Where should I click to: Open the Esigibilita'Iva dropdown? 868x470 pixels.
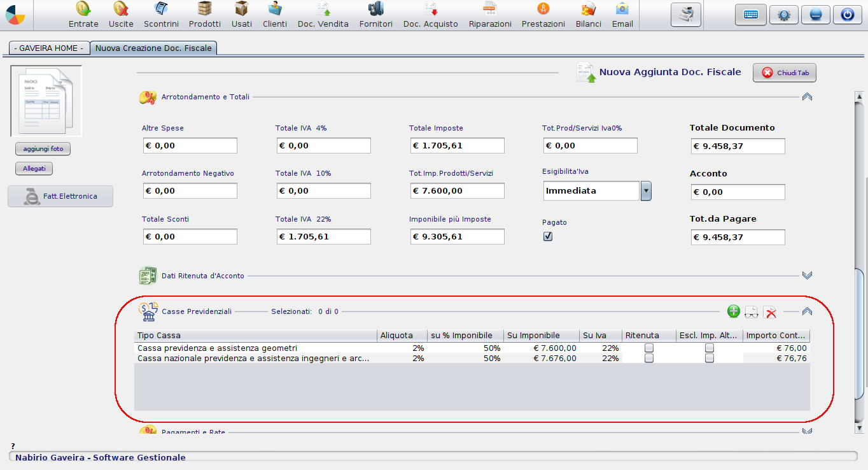(646, 190)
